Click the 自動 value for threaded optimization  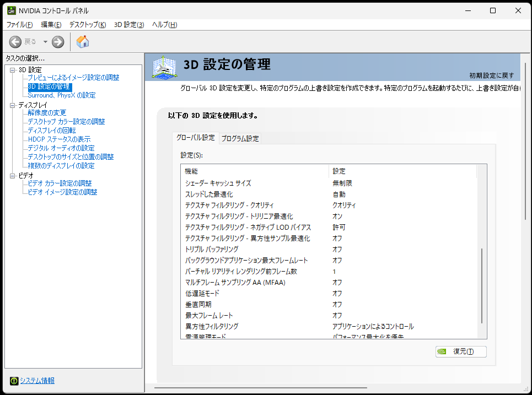(339, 194)
